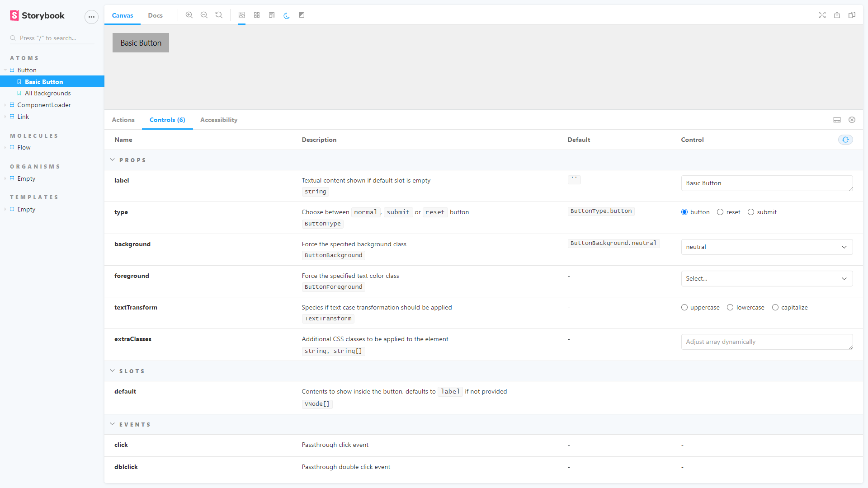Choose uppercase for textTransform
Viewport: 868px width, 488px height.
[684, 307]
